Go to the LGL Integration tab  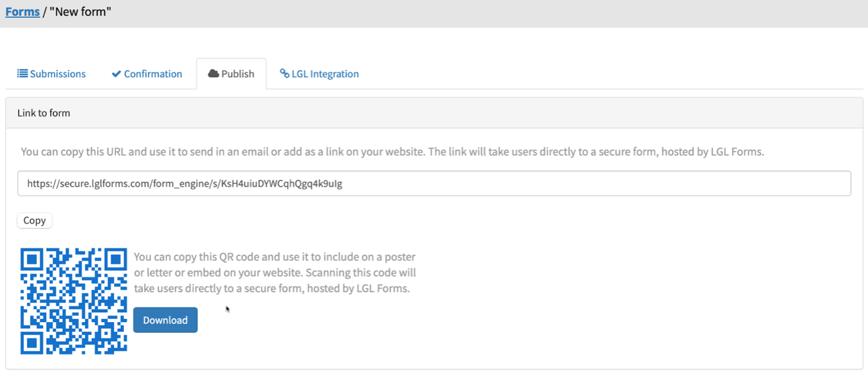(325, 74)
